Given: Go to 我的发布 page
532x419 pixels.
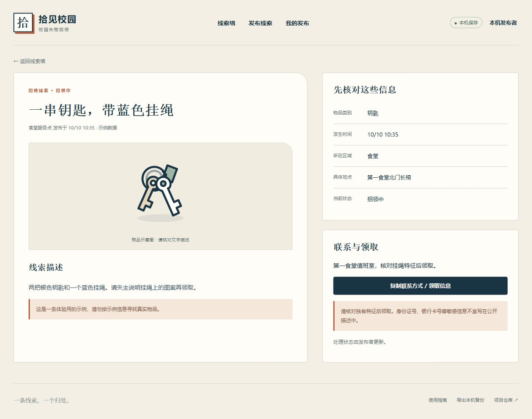Looking at the screenshot, I should tap(297, 23).
